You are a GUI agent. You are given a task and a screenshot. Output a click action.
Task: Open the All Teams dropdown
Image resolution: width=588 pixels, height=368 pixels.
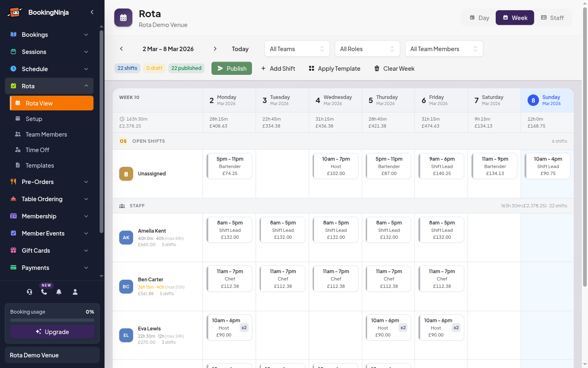coord(297,49)
